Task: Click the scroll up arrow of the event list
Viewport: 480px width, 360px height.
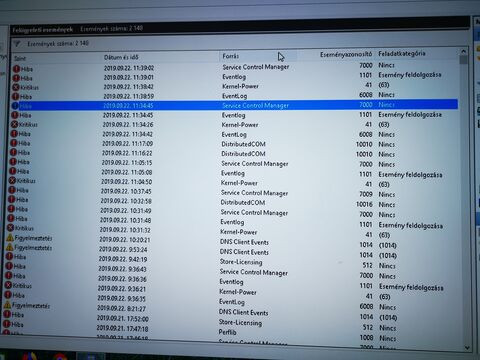Action: (x=463, y=52)
